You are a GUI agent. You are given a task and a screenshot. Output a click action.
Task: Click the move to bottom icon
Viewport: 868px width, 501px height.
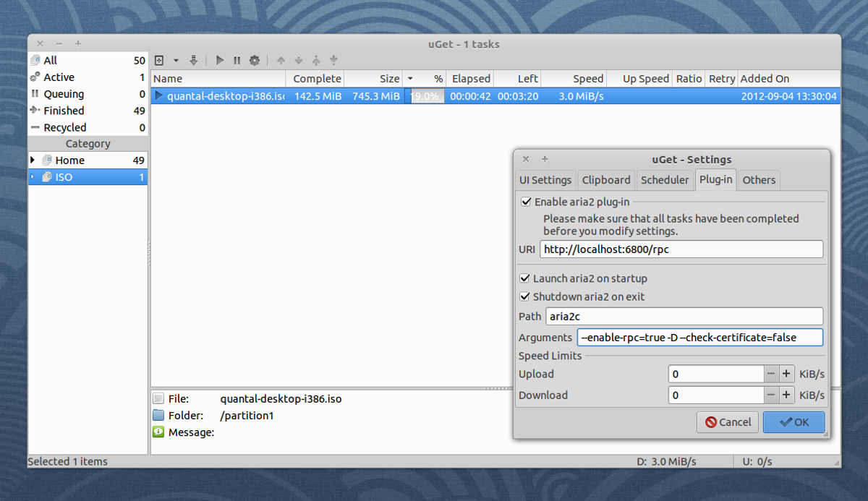tap(333, 61)
